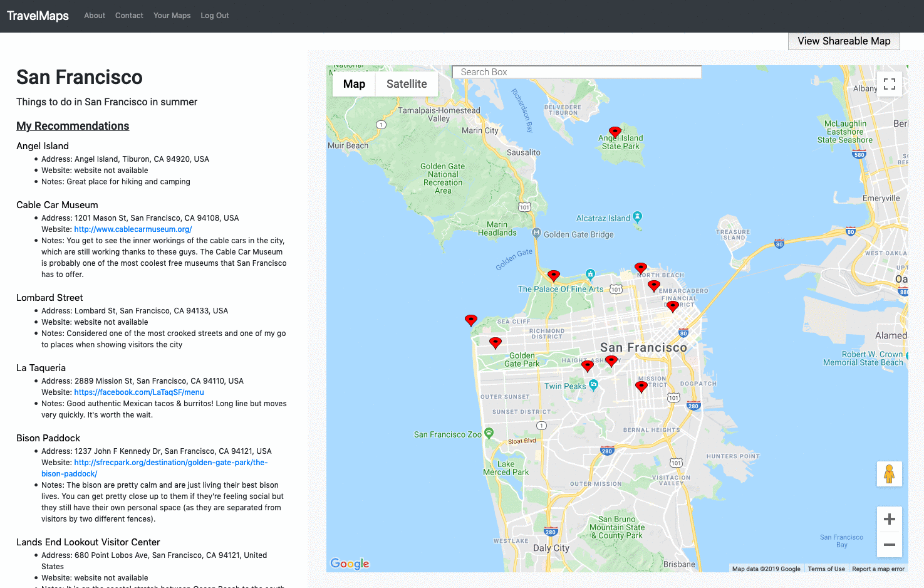
Task: Open the Contact page
Action: 129,16
